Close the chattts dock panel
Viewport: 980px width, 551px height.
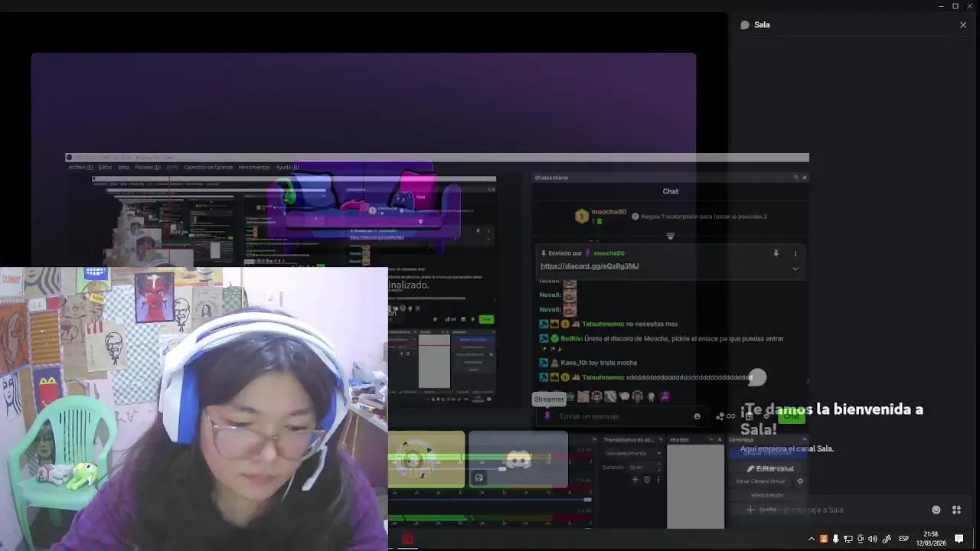click(720, 440)
